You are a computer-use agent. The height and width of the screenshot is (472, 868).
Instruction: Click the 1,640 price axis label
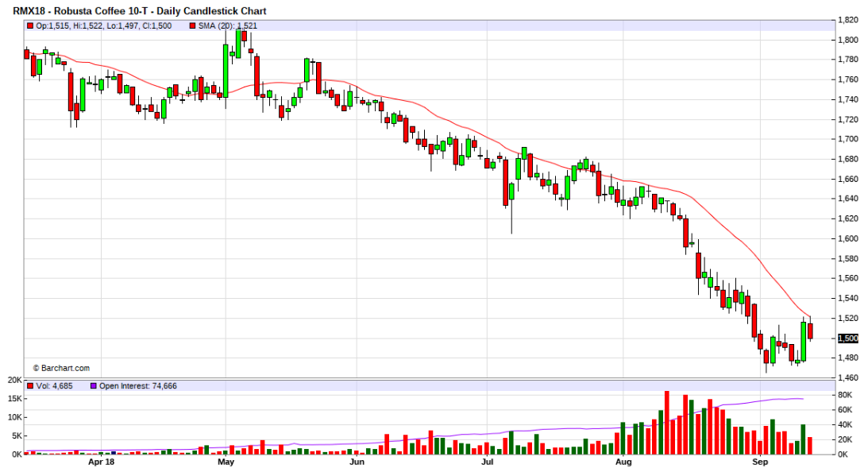[x=848, y=199]
